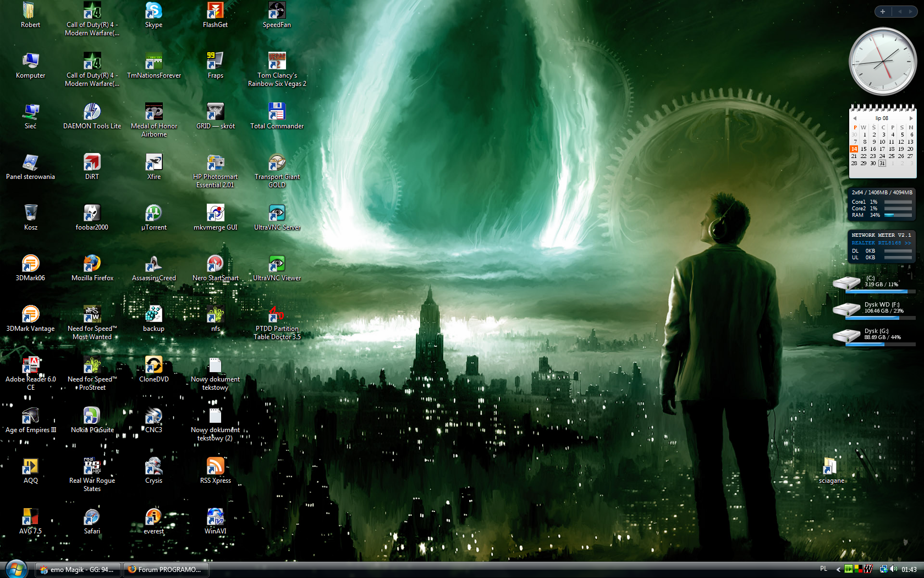
Task: Select the Transport Giant GOLD icon
Action: coord(277,171)
